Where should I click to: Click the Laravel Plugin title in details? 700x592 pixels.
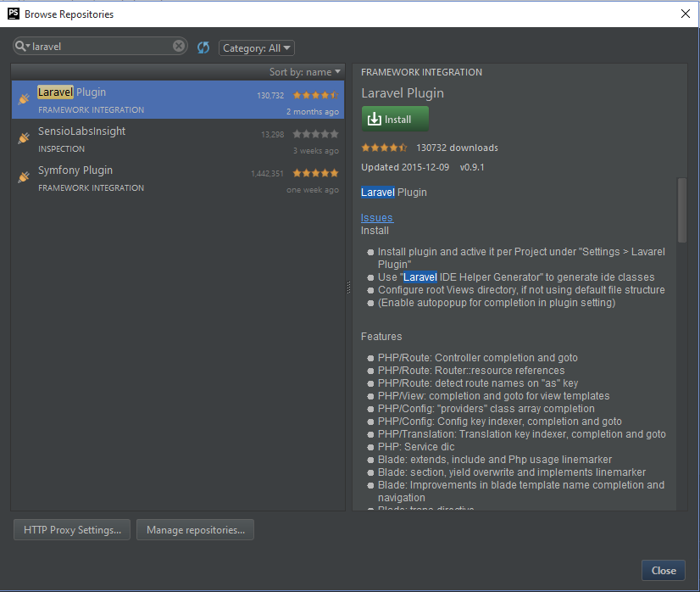click(403, 93)
